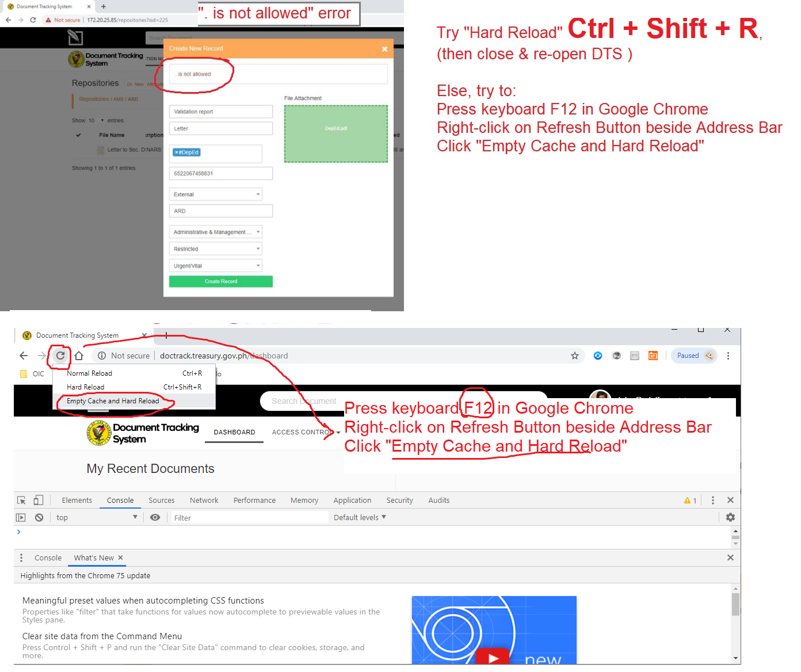Open the Audits DevTools tab
Screen dimensions: 801x672
coord(438,500)
